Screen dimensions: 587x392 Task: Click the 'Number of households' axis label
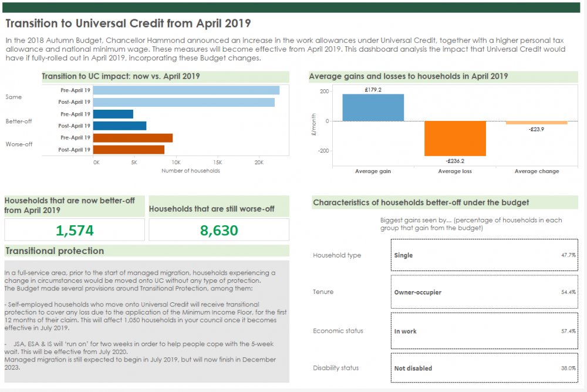click(x=190, y=170)
